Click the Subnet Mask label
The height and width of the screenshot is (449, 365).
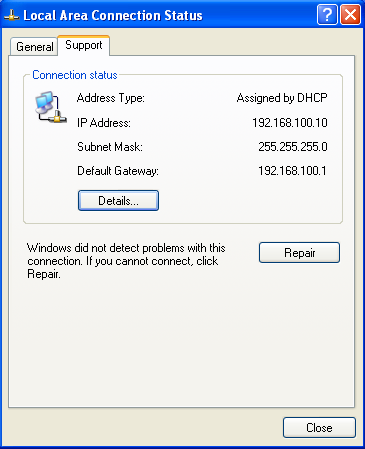[x=110, y=147]
